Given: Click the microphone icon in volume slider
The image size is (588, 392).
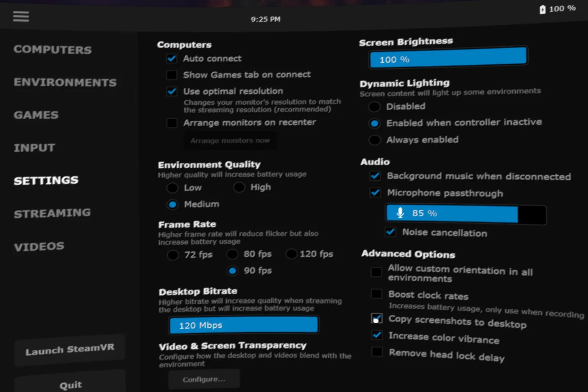Looking at the screenshot, I should point(400,213).
